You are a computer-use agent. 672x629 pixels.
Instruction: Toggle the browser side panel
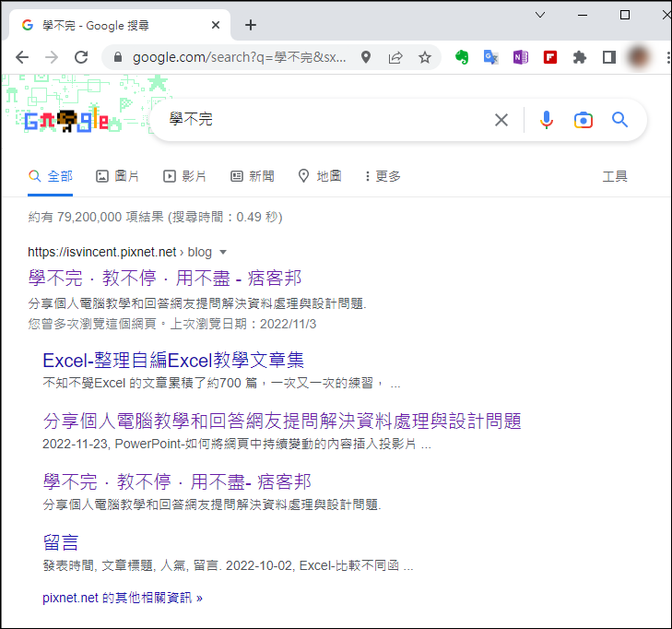coord(609,57)
